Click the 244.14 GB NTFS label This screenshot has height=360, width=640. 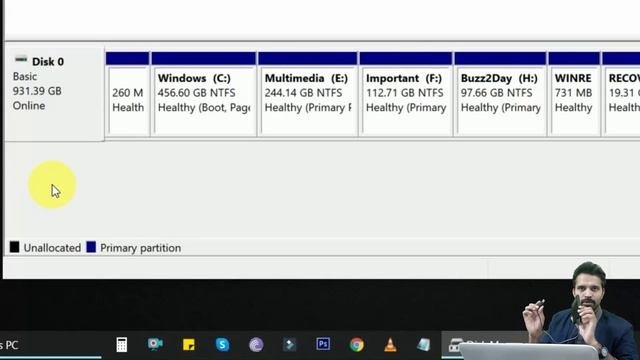point(303,93)
